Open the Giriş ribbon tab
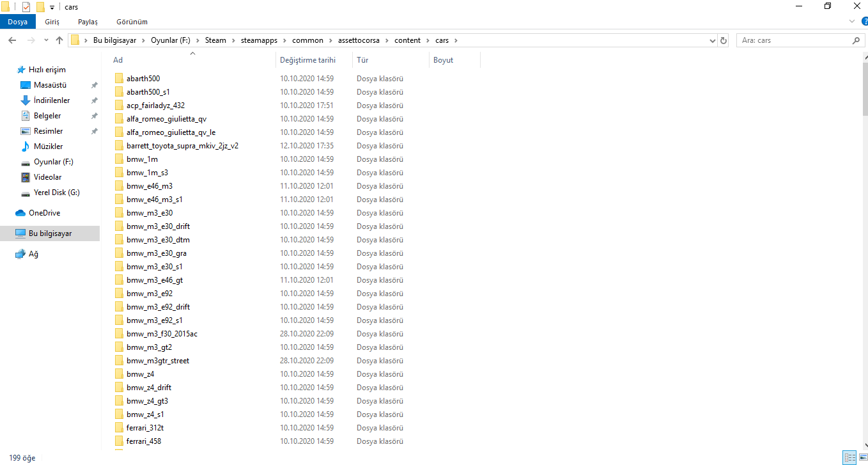The height and width of the screenshot is (465, 868). point(52,22)
